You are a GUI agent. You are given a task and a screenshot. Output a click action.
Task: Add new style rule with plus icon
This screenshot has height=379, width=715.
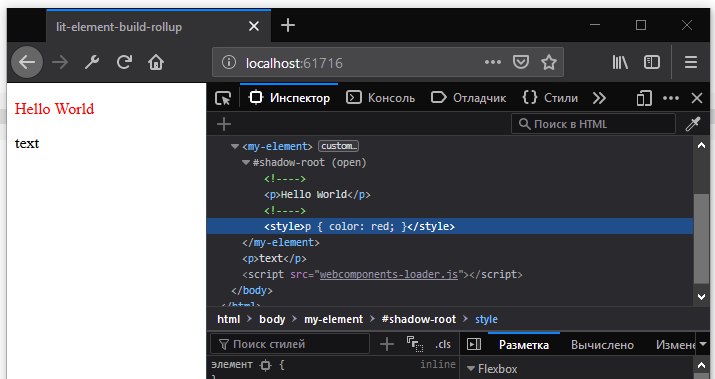[x=387, y=344]
